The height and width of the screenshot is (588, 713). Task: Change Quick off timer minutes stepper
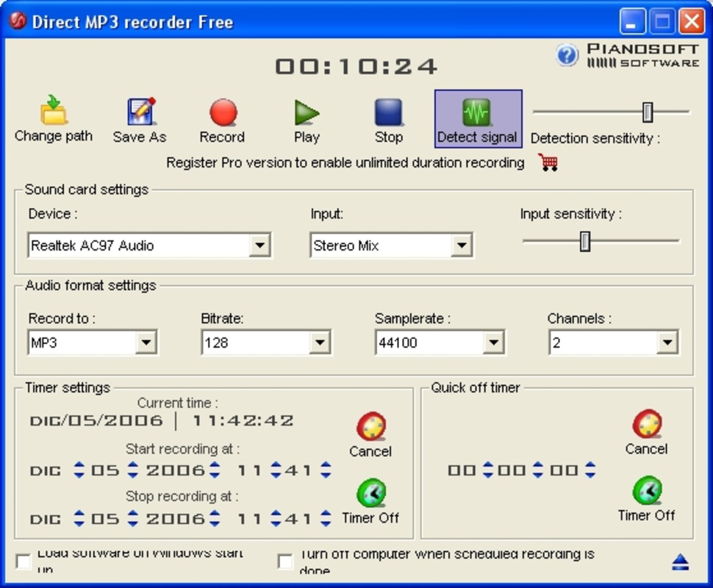(538, 470)
